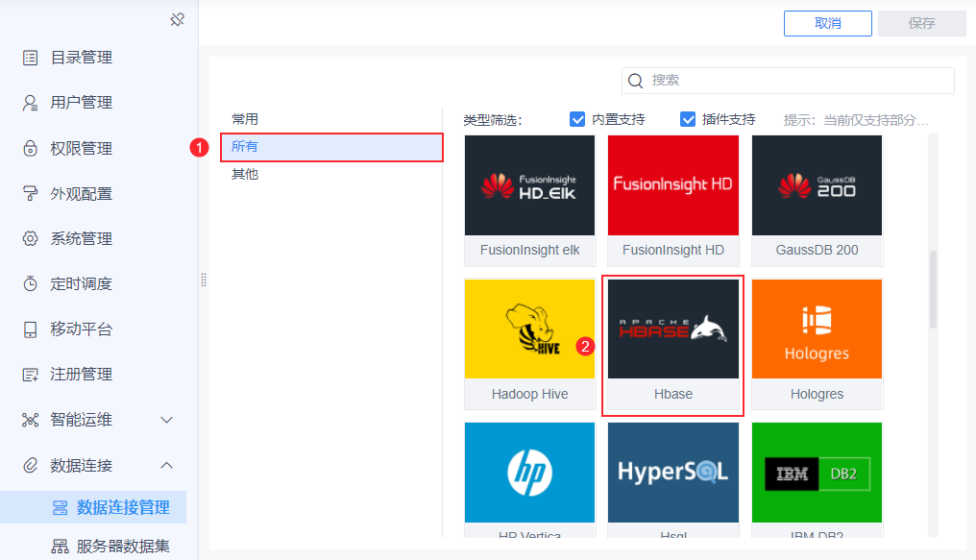This screenshot has width=976, height=560.
Task: Click the GaussDB 200 caption
Action: click(x=817, y=250)
